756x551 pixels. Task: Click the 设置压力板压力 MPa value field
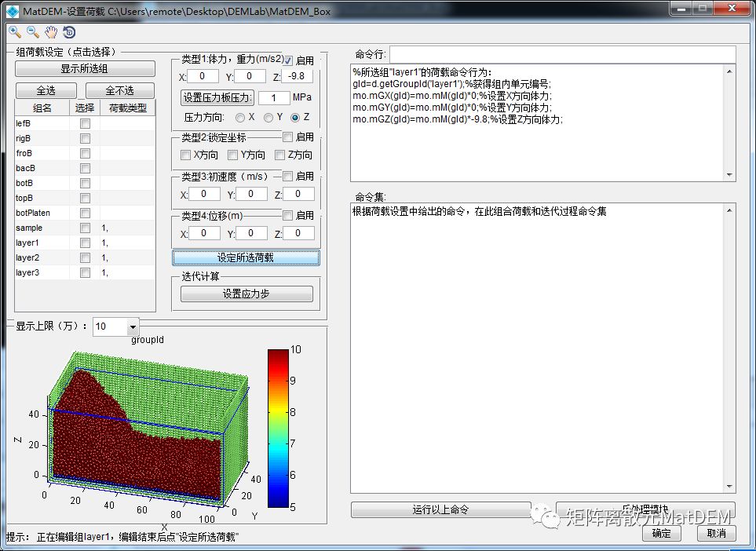pos(274,98)
